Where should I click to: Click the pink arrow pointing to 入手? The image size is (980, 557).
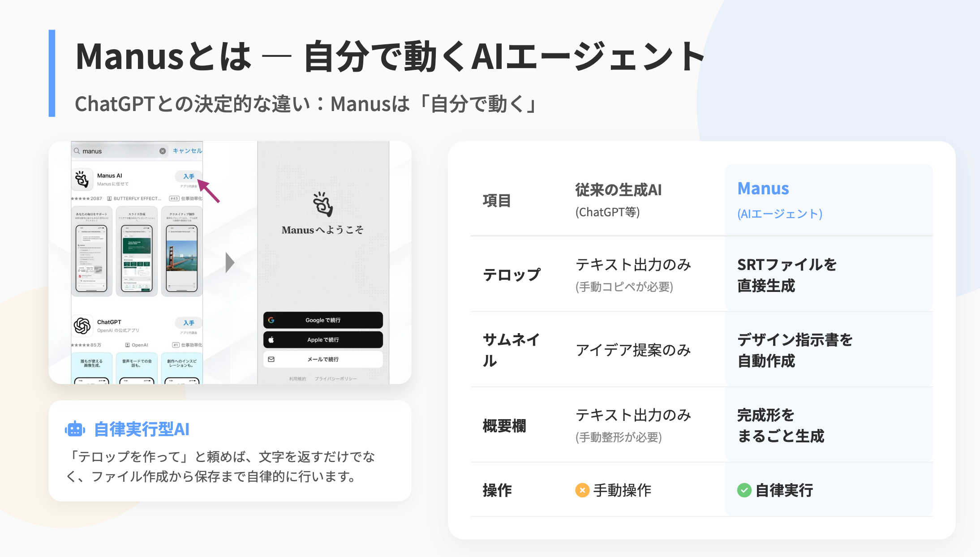point(209,191)
